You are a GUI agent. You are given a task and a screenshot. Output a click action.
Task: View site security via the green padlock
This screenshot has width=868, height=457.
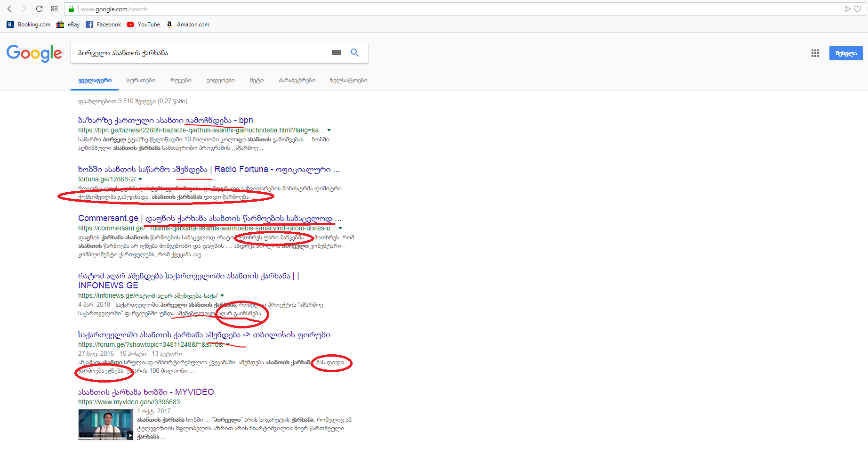tap(72, 9)
